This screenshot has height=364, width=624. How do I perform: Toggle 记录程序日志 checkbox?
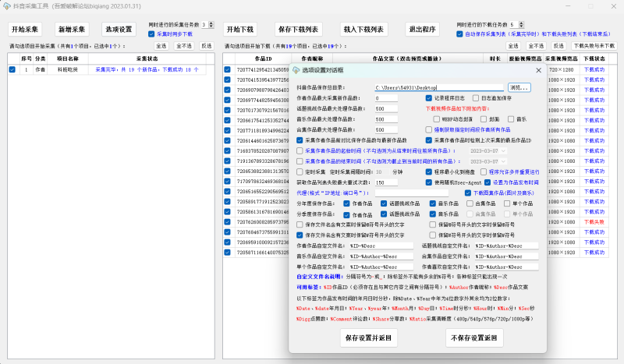[x=429, y=98]
